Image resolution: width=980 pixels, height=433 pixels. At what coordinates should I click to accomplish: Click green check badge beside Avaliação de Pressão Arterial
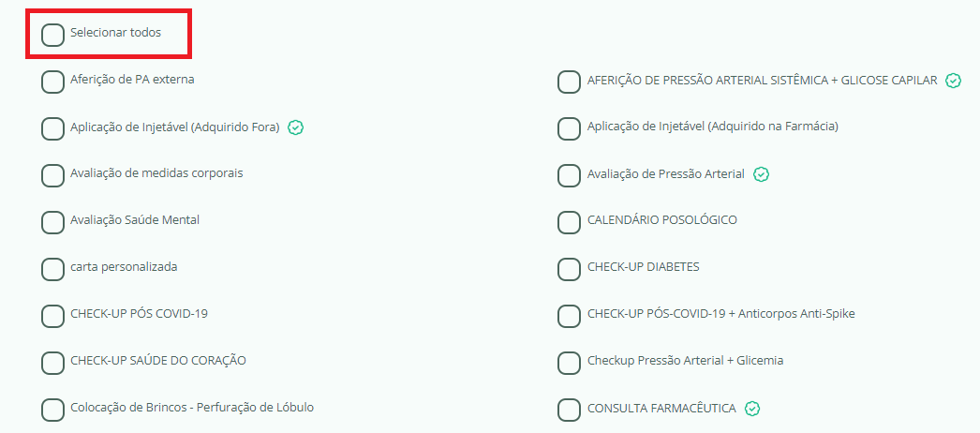pyautogui.click(x=762, y=174)
